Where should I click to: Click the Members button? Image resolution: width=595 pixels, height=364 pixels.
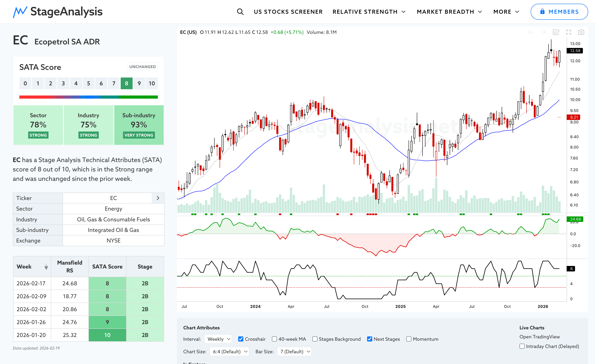click(559, 12)
